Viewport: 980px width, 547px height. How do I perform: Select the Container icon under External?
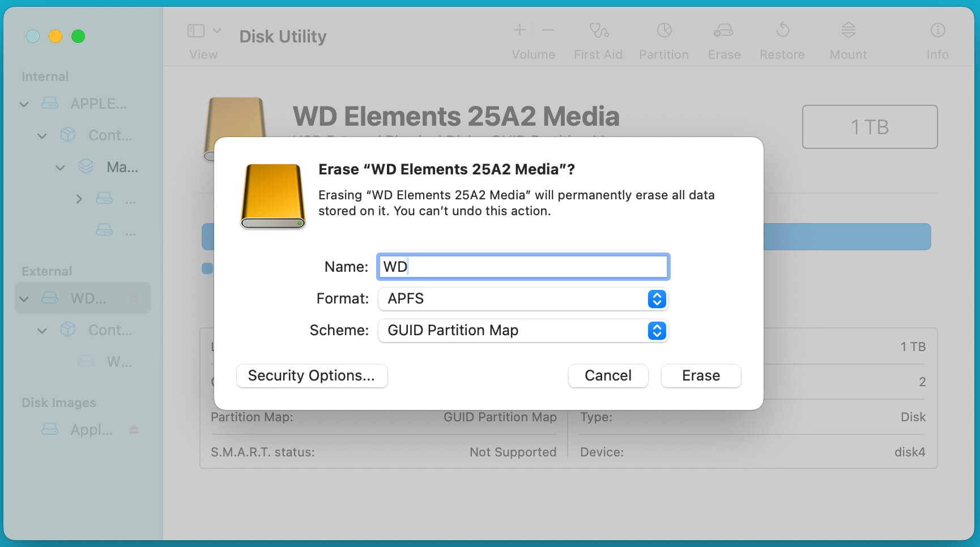click(x=68, y=330)
